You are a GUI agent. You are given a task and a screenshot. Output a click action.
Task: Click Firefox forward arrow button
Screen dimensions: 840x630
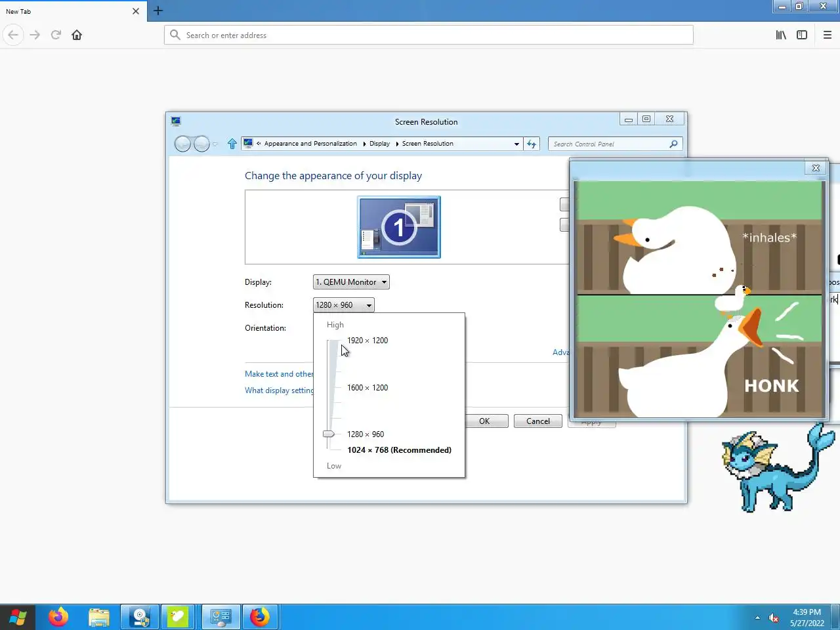[x=35, y=35]
